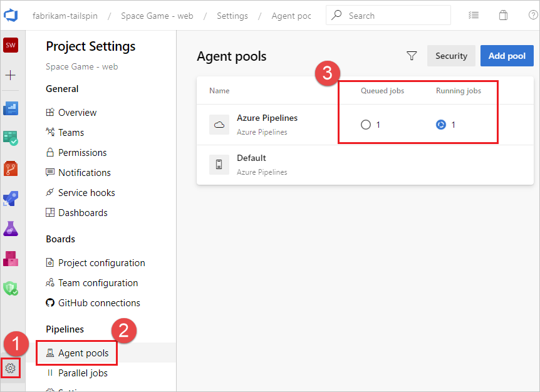
Task: Open Boards from the sidebar
Action: [x=11, y=138]
